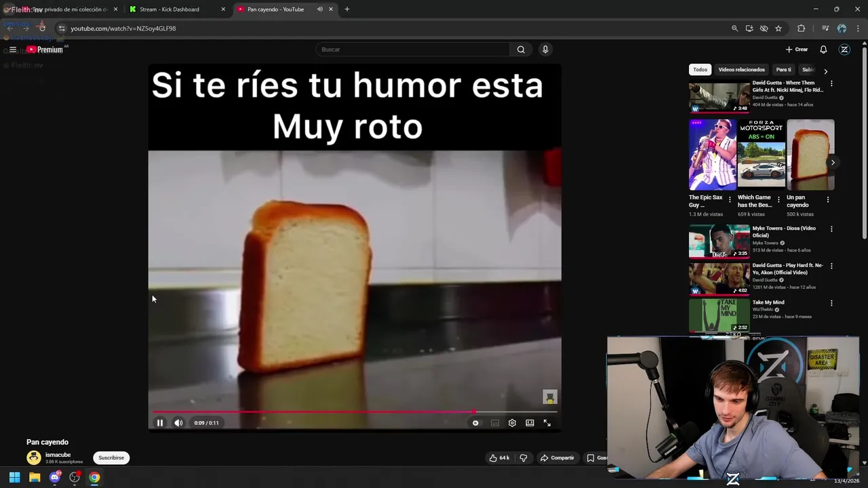Open media controls icon in toolbar
868x488 pixels.
pos(825,28)
